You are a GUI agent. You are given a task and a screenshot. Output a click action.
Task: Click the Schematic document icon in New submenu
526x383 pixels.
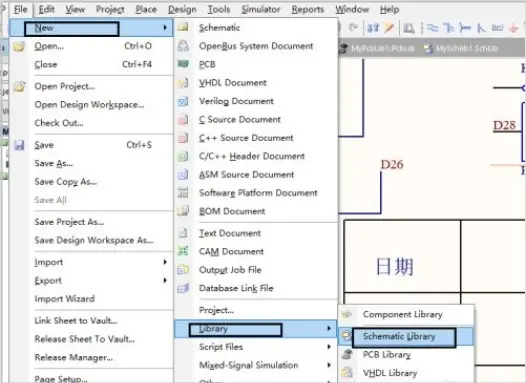tap(183, 27)
